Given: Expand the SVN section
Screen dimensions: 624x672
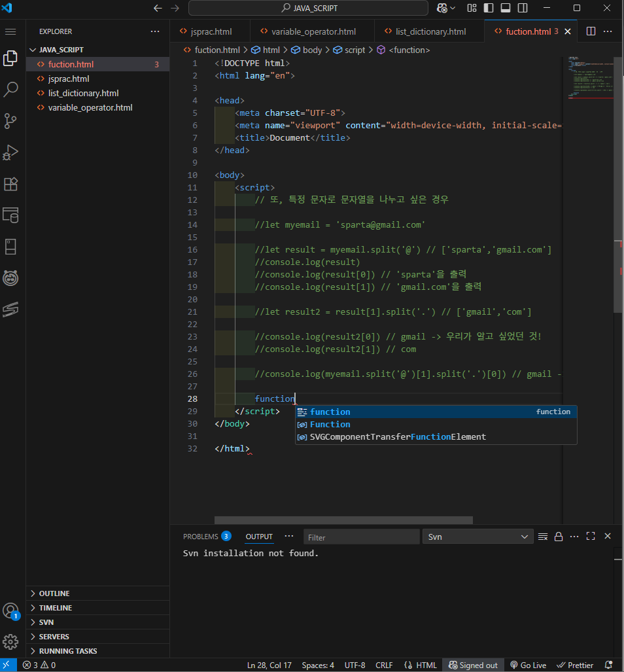Looking at the screenshot, I should pos(98,622).
